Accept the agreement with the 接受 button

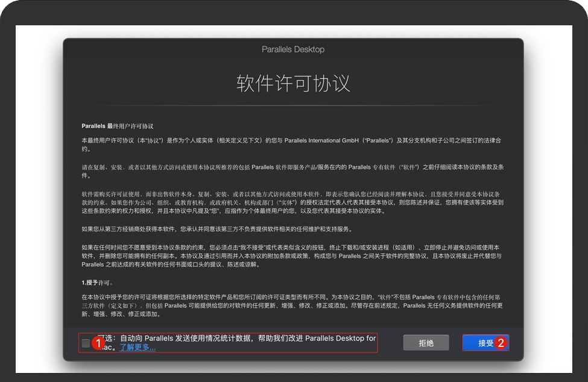point(485,343)
